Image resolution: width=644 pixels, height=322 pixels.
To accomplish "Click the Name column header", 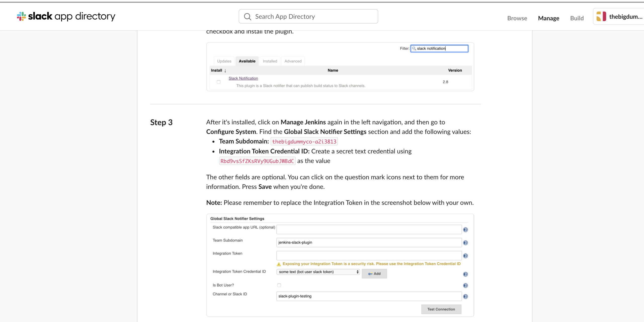I will tap(333, 70).
